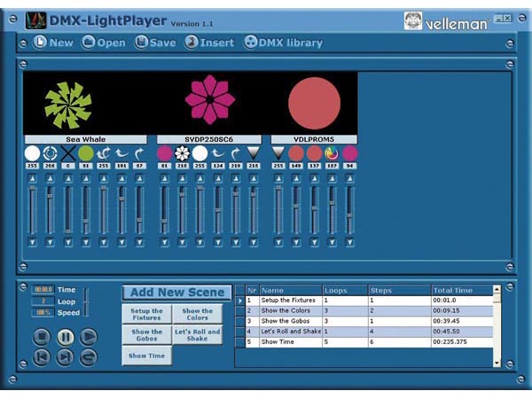This screenshot has height=399, width=532.
Task: Increase Sea Whale ring channel up arrow
Action: [51, 178]
